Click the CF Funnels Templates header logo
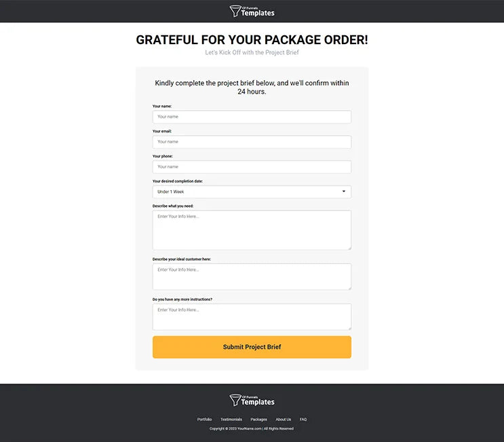The image size is (504, 442). coord(252,11)
